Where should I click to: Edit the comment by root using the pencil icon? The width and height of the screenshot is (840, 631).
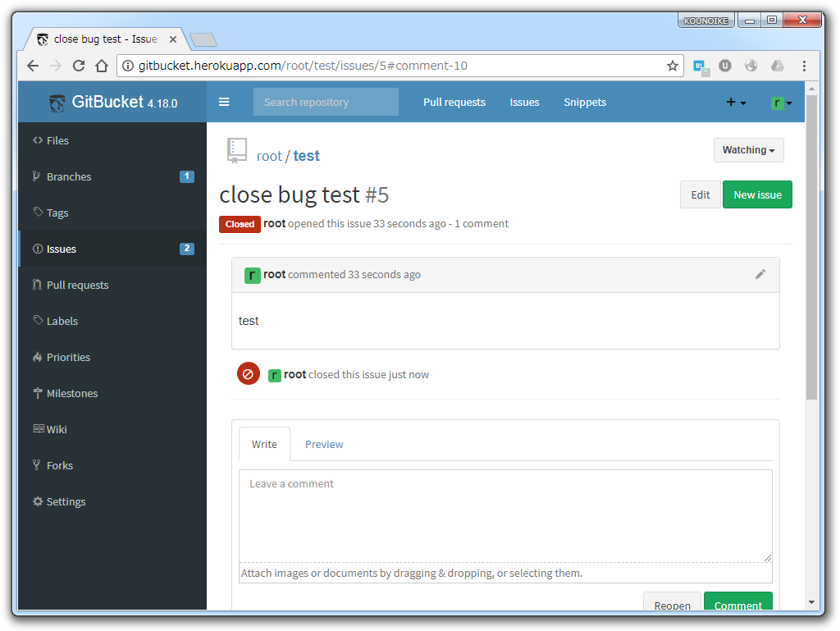(x=760, y=275)
